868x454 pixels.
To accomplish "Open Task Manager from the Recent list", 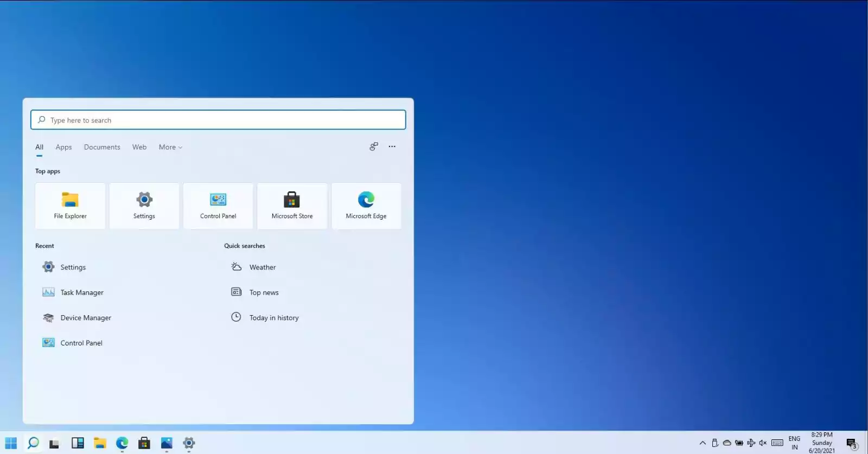I will pos(73,292).
